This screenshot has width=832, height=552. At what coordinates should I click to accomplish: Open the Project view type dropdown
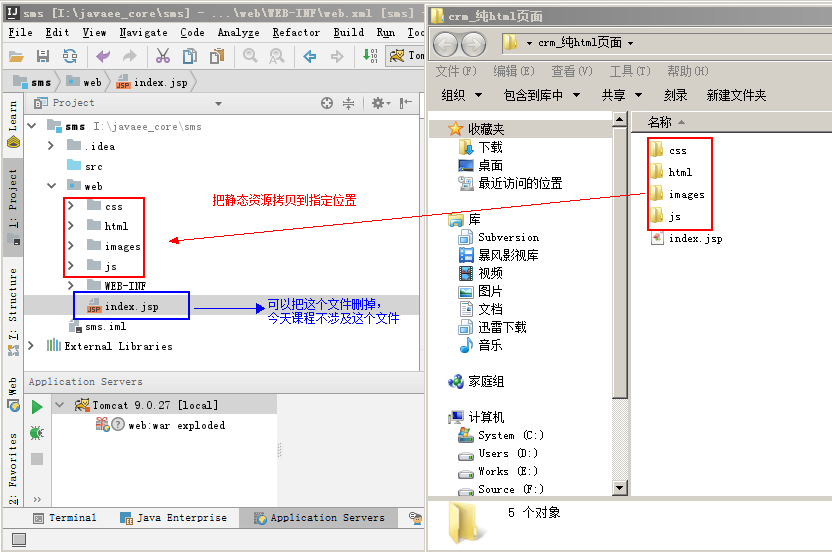pyautogui.click(x=218, y=104)
